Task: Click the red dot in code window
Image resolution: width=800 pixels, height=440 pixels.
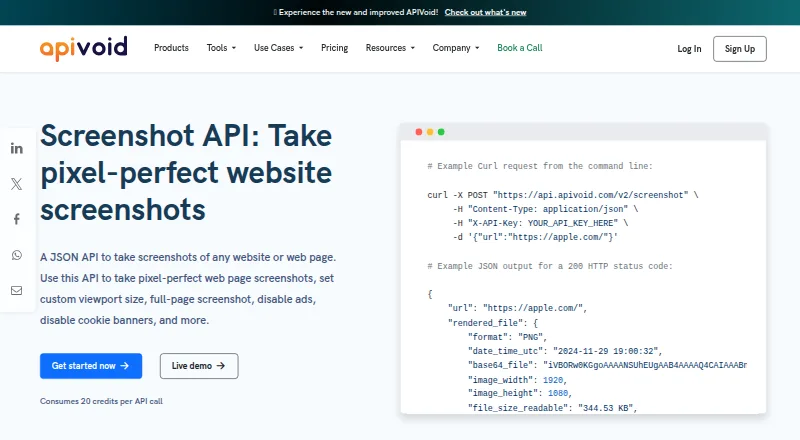Action: click(x=419, y=132)
